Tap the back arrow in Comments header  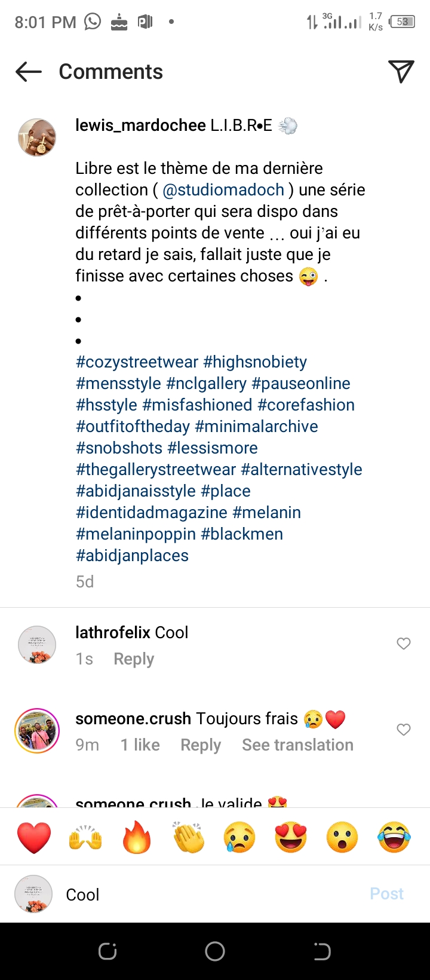(29, 72)
